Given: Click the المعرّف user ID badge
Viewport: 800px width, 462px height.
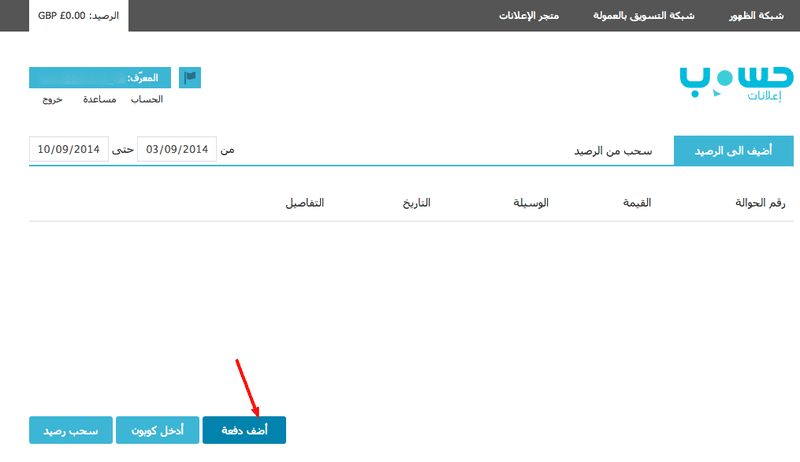Looking at the screenshot, I should [x=100, y=78].
